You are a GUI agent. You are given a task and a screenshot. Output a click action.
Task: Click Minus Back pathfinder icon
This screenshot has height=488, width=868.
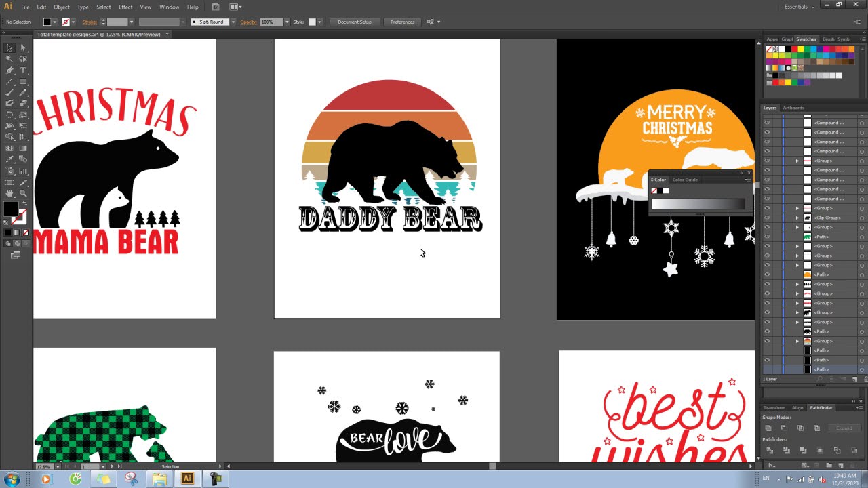(854, 451)
